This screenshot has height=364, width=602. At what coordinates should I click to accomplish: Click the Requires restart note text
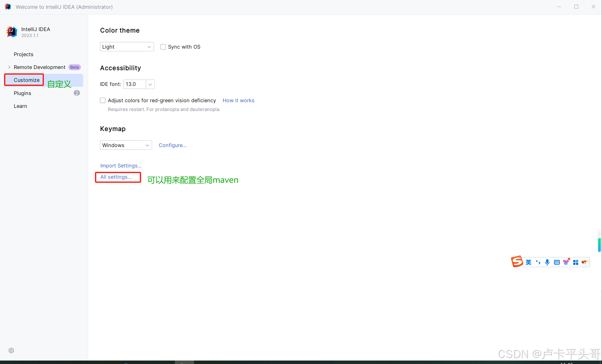tap(164, 109)
